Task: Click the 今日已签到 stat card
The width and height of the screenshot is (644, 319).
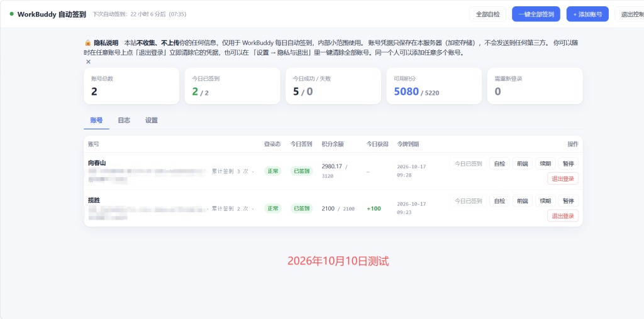Action: coord(233,86)
